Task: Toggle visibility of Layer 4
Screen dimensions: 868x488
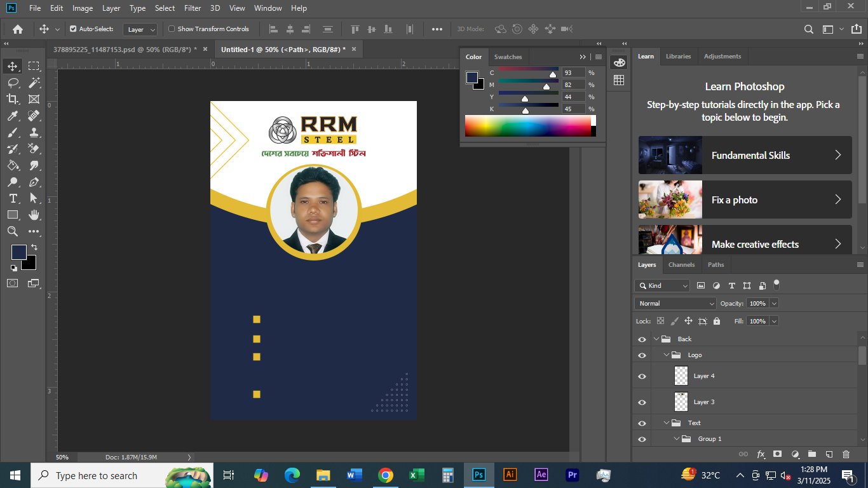Action: tap(642, 376)
